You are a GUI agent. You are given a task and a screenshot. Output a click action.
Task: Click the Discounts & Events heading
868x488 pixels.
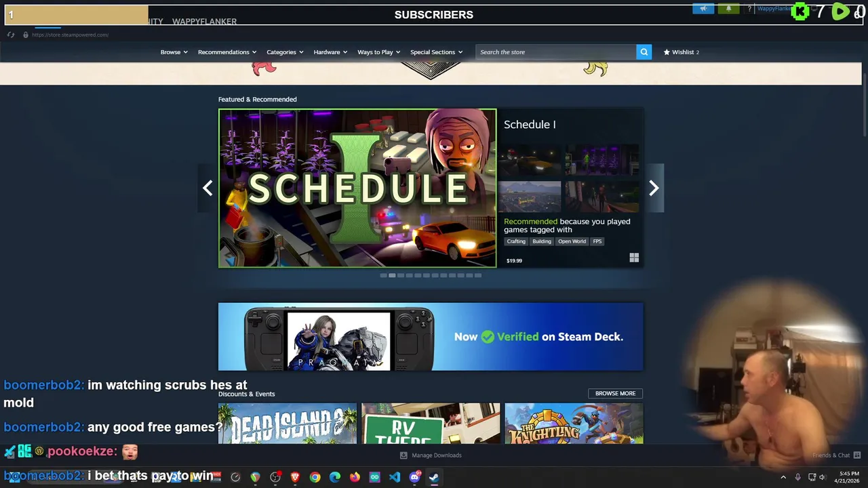[x=246, y=394]
